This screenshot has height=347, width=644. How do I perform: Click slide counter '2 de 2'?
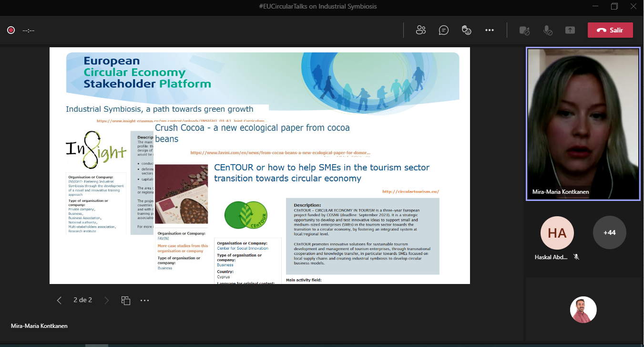(82, 300)
